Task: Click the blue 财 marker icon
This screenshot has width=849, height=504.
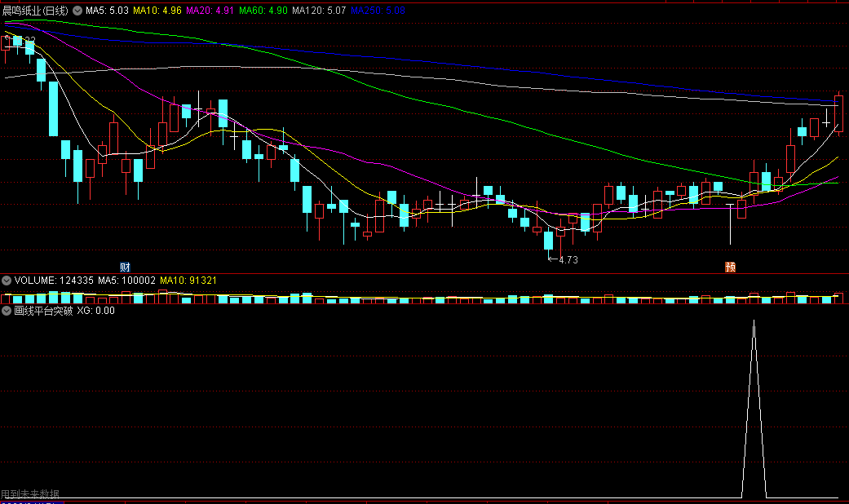Action: [125, 267]
